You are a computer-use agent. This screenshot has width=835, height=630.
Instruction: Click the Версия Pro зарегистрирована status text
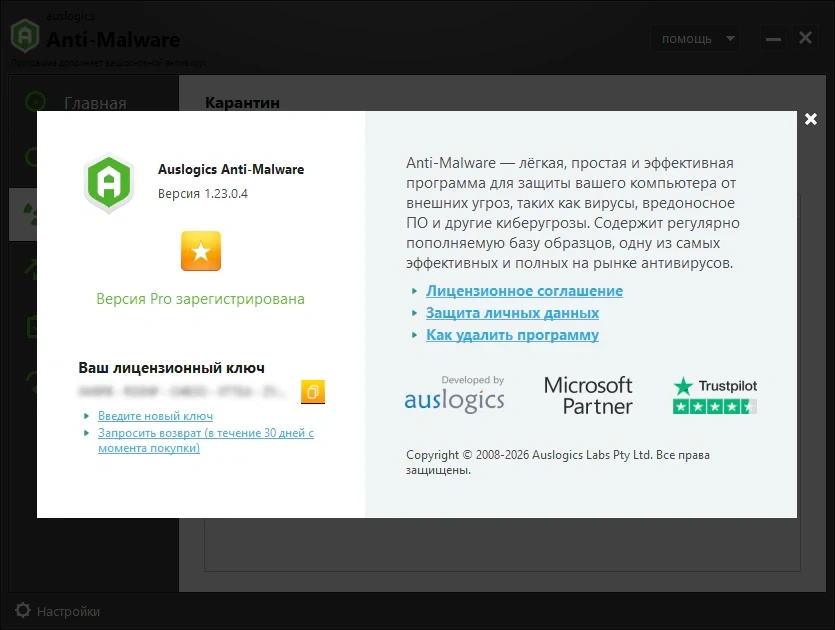200,299
